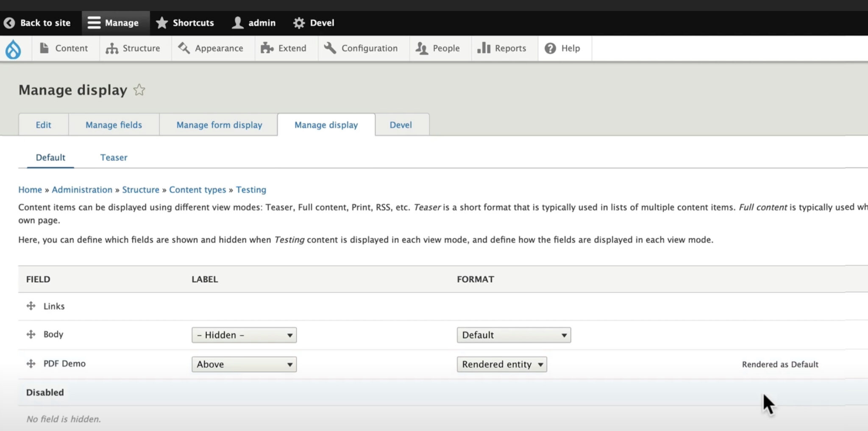The width and height of the screenshot is (868, 431).
Task: Click the PDF Demo field name
Action: (64, 364)
